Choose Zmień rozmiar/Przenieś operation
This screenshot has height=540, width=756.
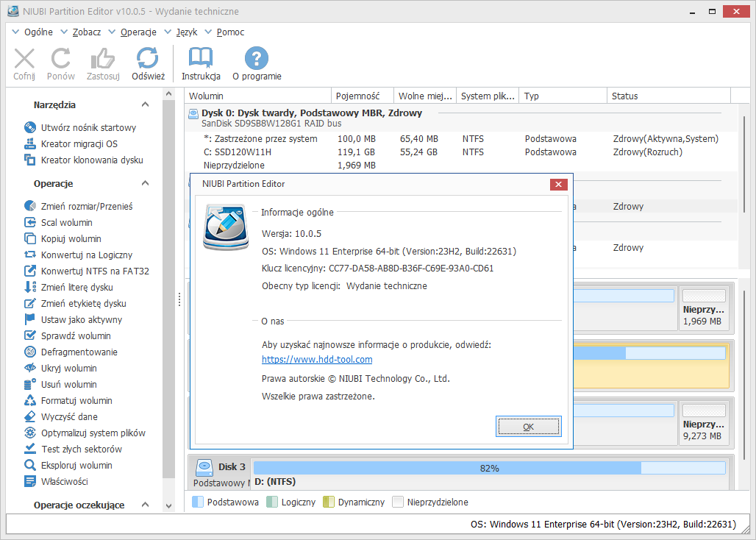coord(78,206)
